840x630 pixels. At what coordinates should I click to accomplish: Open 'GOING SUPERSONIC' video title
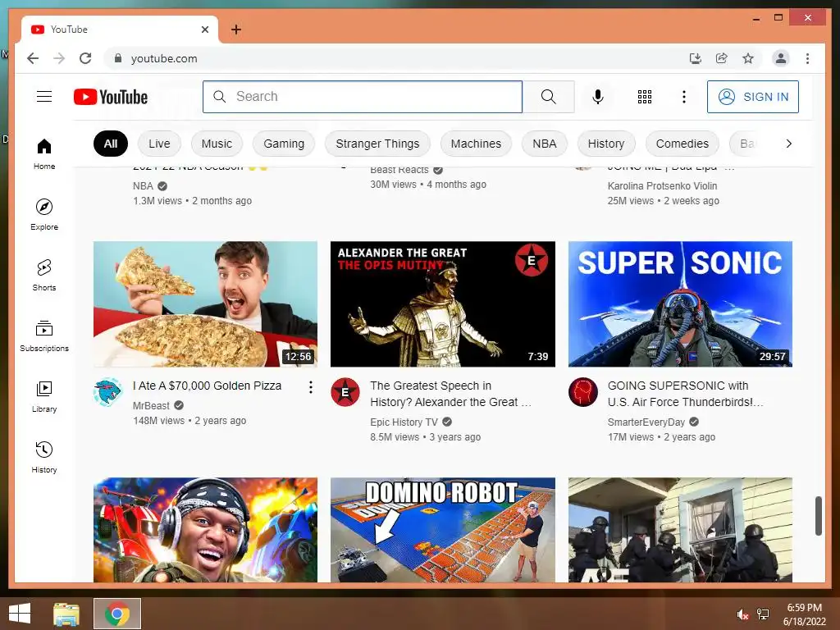point(686,394)
